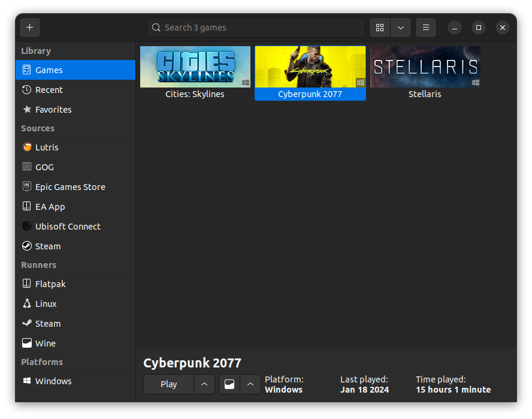The image size is (532, 419).
Task: Click the Steam icon under Sources
Action: click(27, 246)
